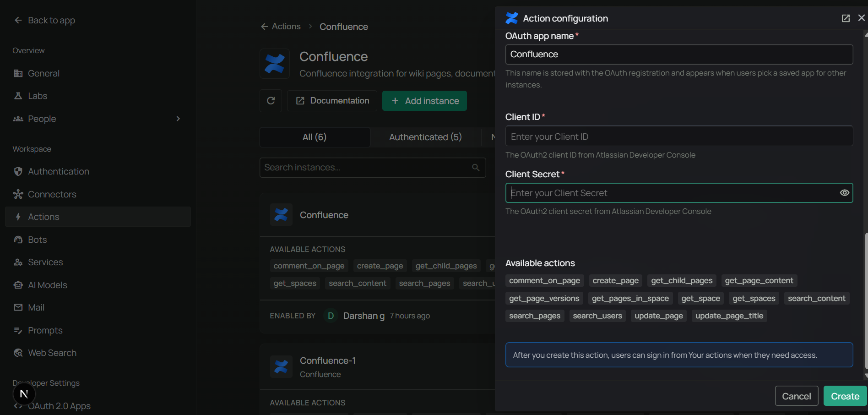Screen dimensions: 868x415
Task: Click the round N avatar badge
Action: point(24,394)
